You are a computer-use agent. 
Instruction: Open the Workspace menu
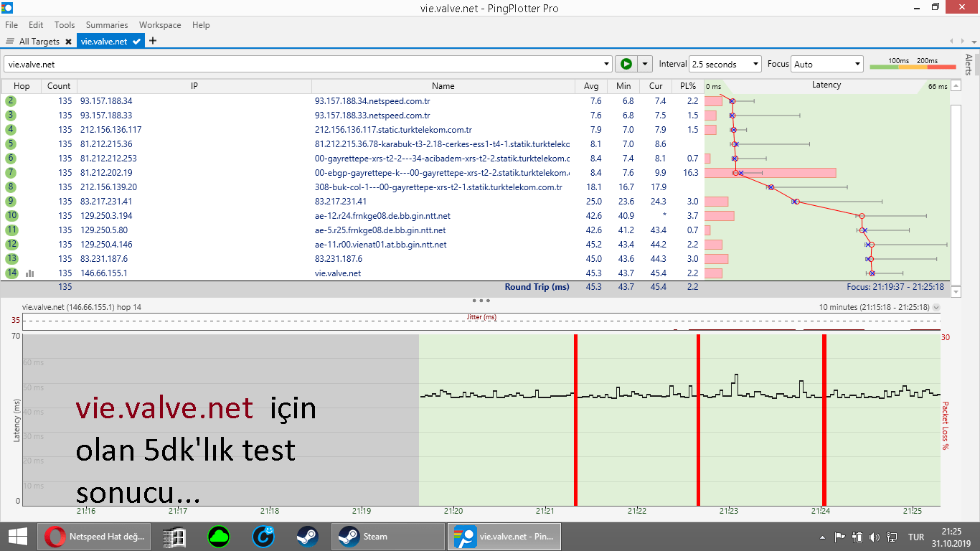[x=160, y=24]
